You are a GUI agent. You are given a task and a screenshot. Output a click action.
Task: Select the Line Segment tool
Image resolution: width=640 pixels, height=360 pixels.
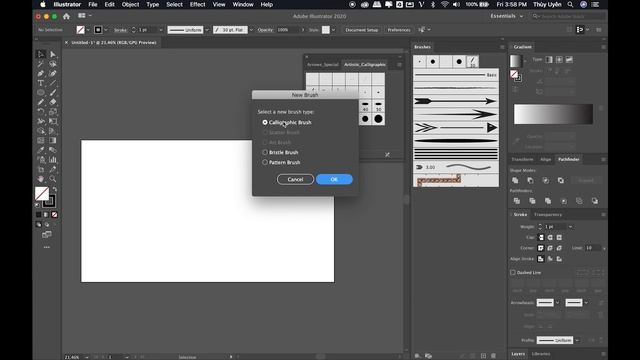pos(53,83)
